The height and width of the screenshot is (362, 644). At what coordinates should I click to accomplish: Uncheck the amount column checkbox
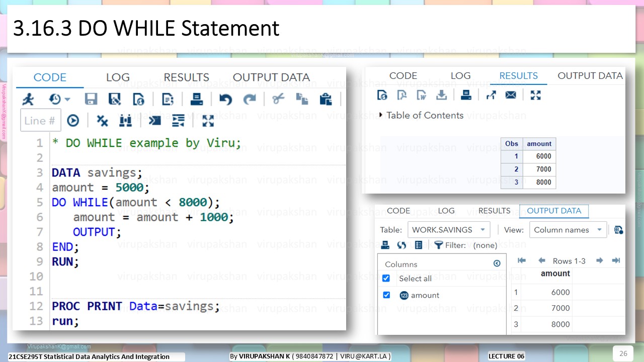(386, 295)
